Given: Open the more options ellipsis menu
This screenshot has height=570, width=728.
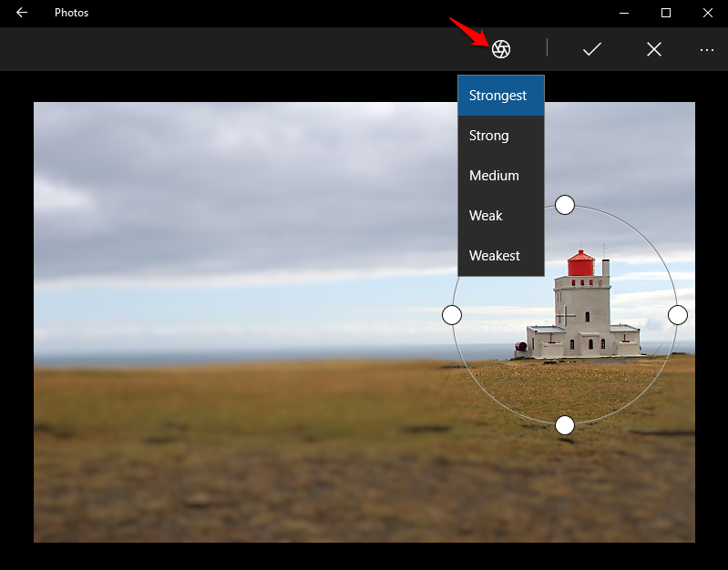Looking at the screenshot, I should [x=707, y=50].
